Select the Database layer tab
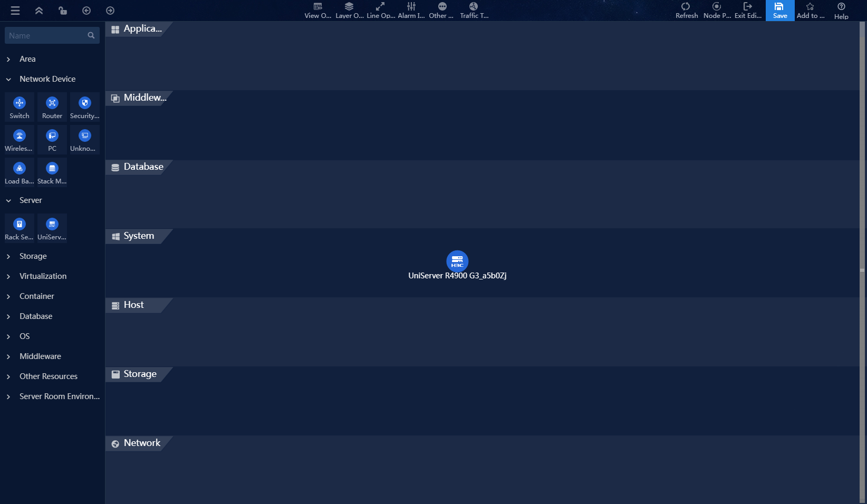Viewport: 867px width, 504px height. [x=138, y=167]
